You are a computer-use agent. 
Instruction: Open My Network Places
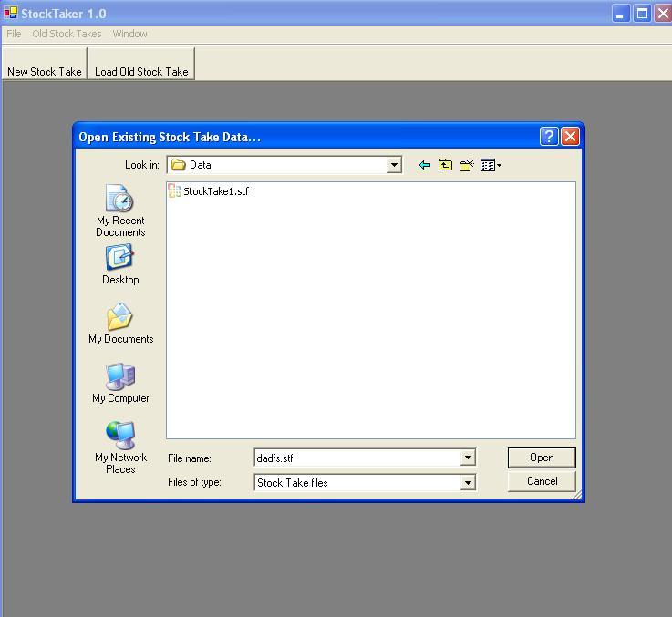[120, 447]
